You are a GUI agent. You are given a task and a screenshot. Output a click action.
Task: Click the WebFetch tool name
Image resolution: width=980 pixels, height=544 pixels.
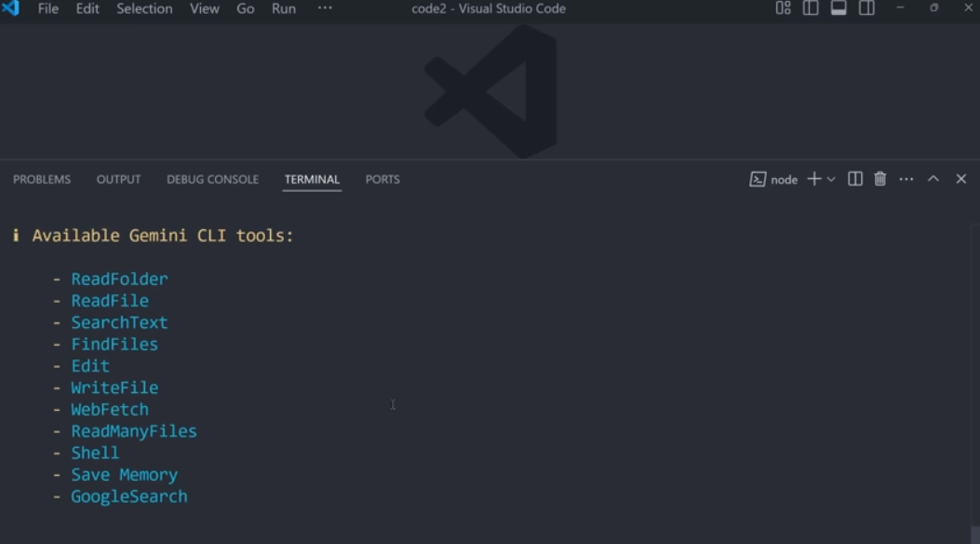tap(110, 410)
